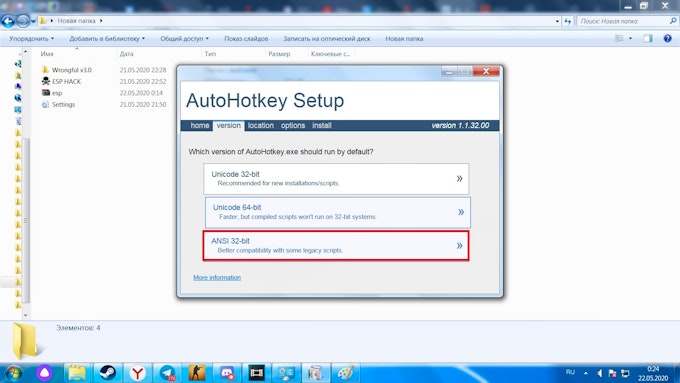Select the esp file icon
The height and width of the screenshot is (383, 680).
pos(46,93)
